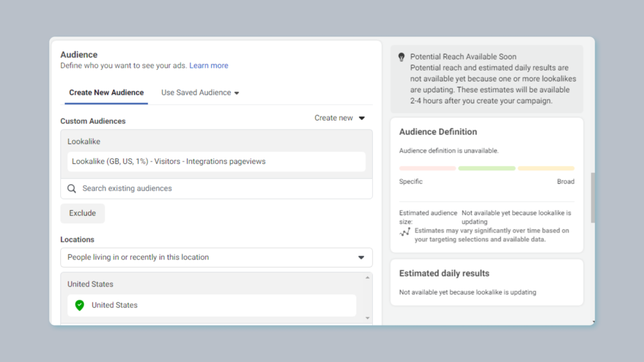644x362 pixels.
Task: Click the page vertical scrollbar thumb
Action: 592,198
